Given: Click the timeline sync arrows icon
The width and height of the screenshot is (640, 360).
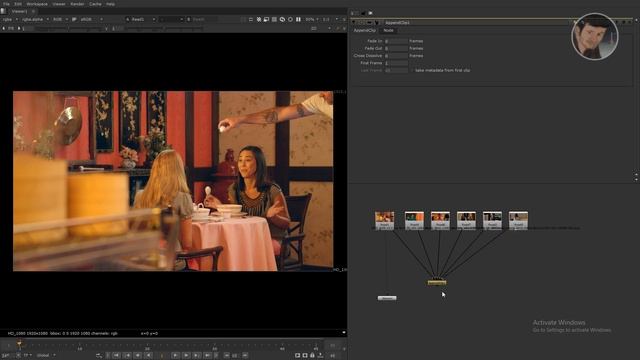Looking at the screenshot, I should tap(99, 356).
